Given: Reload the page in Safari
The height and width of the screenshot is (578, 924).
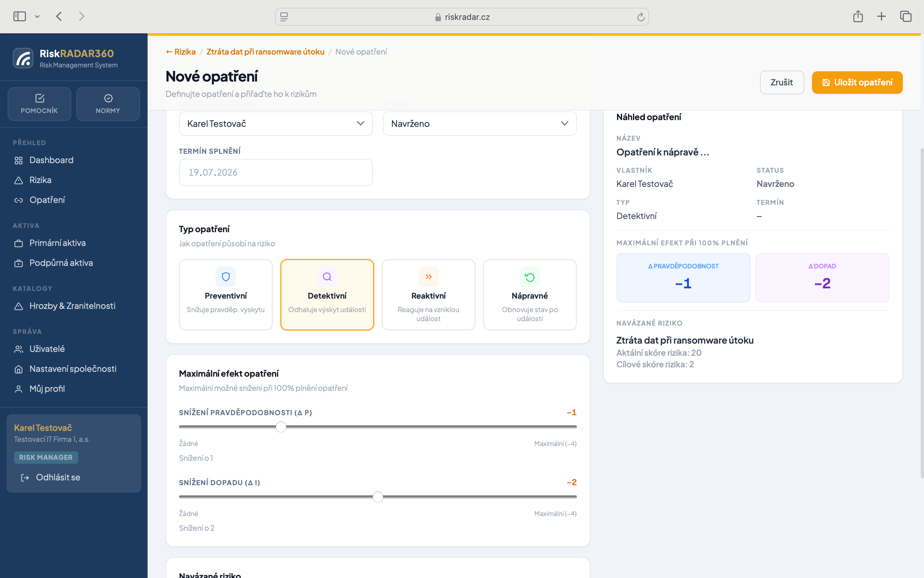Looking at the screenshot, I should (x=641, y=17).
